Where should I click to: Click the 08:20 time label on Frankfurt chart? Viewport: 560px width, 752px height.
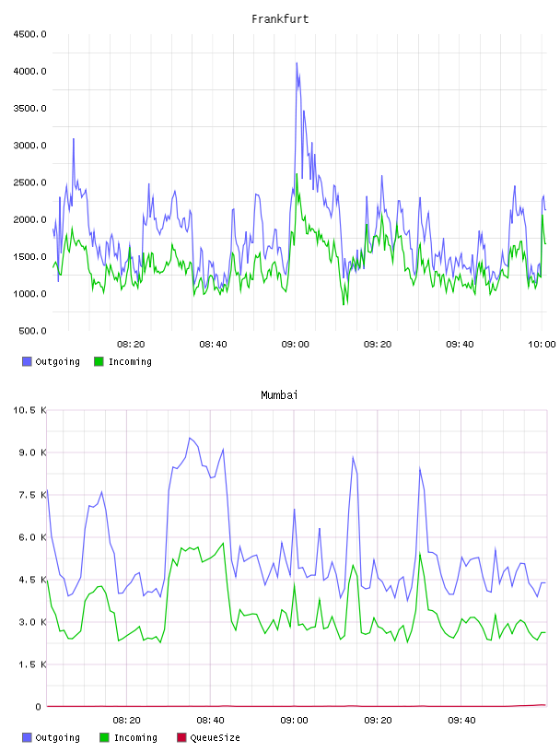pos(131,344)
